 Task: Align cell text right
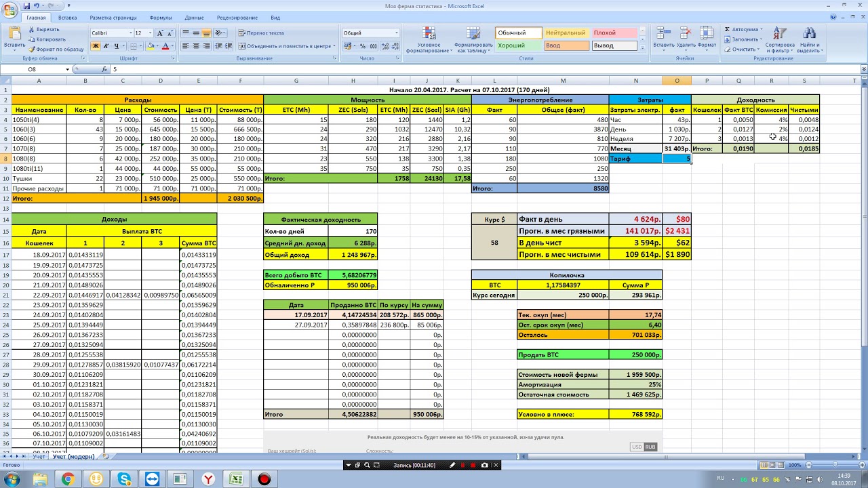click(207, 46)
